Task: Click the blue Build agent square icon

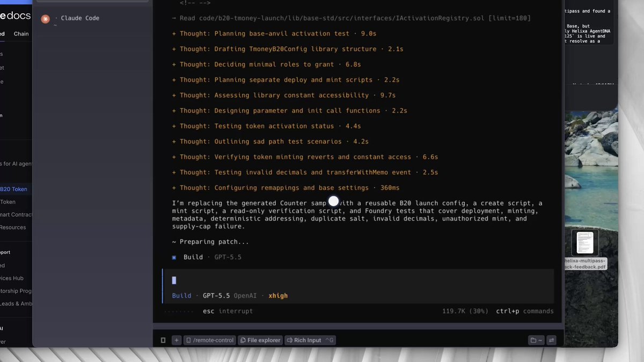Action: pyautogui.click(x=174, y=257)
